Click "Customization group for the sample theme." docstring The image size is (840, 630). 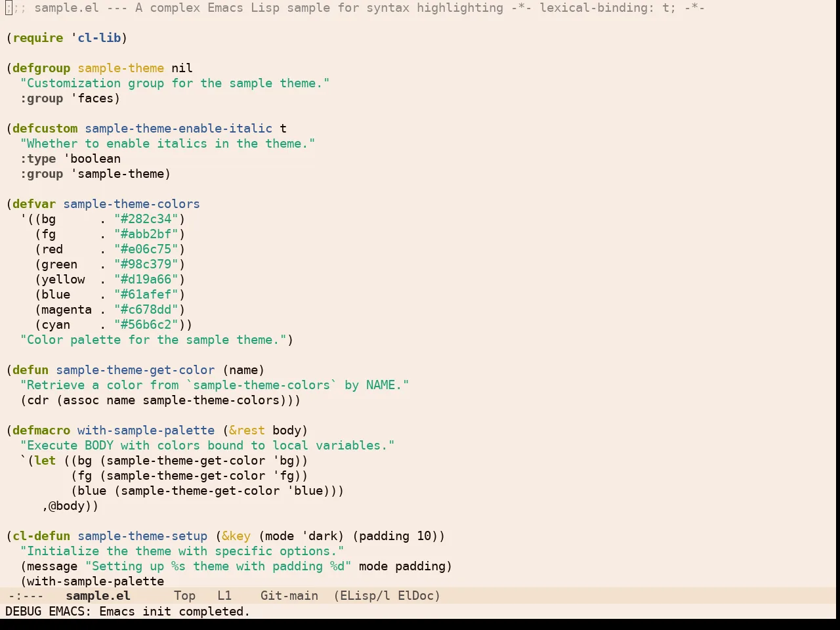(x=175, y=83)
